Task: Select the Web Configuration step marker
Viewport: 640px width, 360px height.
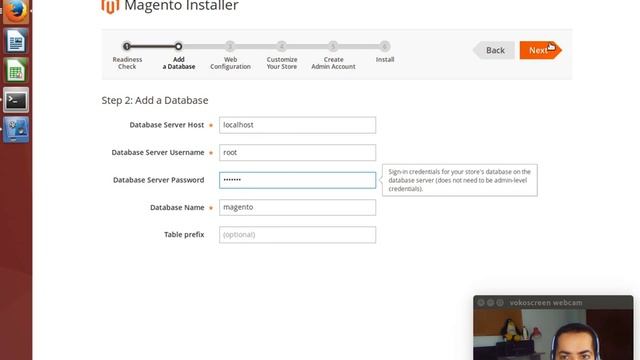Action: click(x=230, y=47)
